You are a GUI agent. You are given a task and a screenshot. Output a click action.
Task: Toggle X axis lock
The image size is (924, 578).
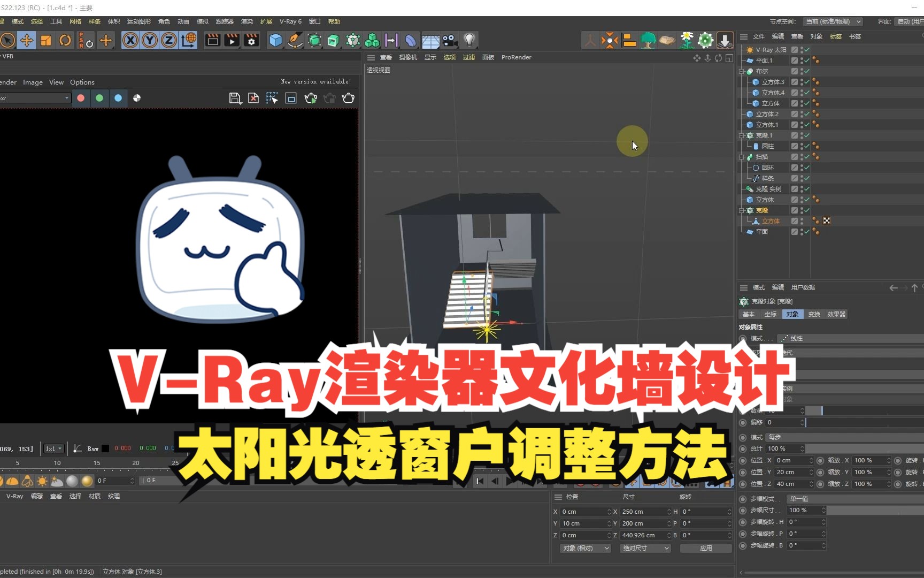(x=130, y=40)
